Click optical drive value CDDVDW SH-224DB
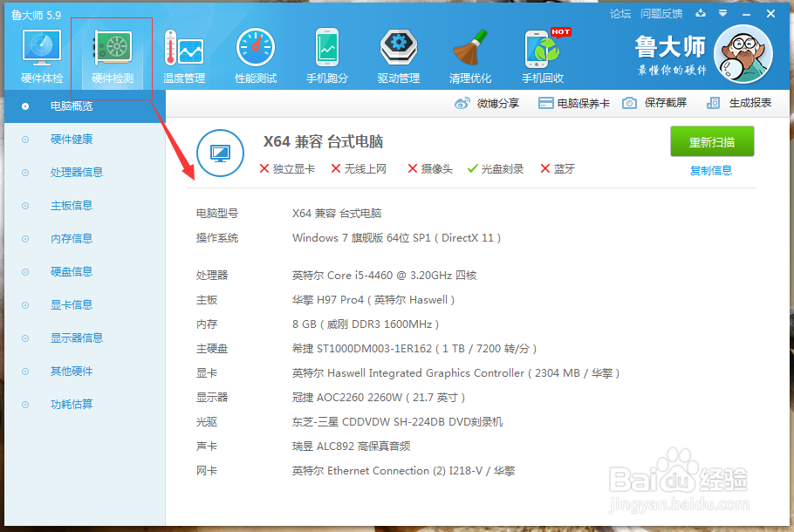The image size is (794, 532). click(397, 421)
